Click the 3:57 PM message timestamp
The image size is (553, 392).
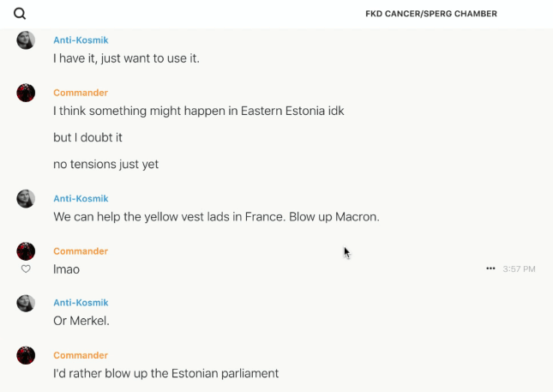519,269
